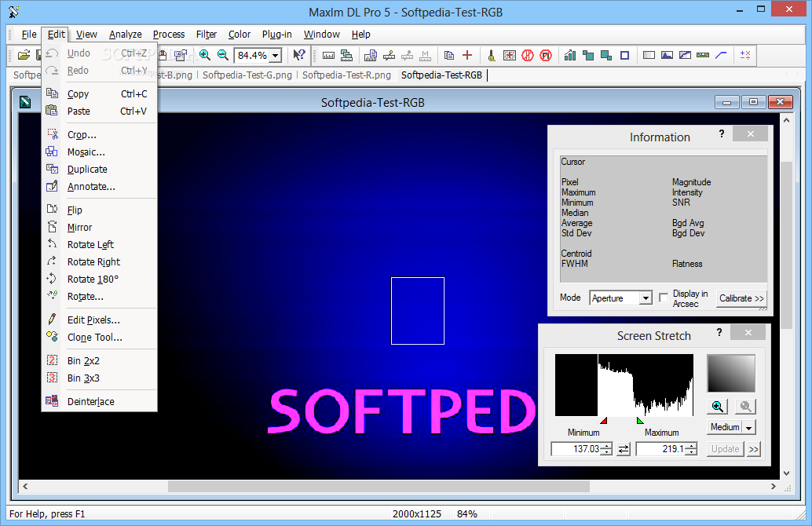Click the bar chart toolbar icon
Viewport: 812px width, 526px height.
(x=570, y=55)
